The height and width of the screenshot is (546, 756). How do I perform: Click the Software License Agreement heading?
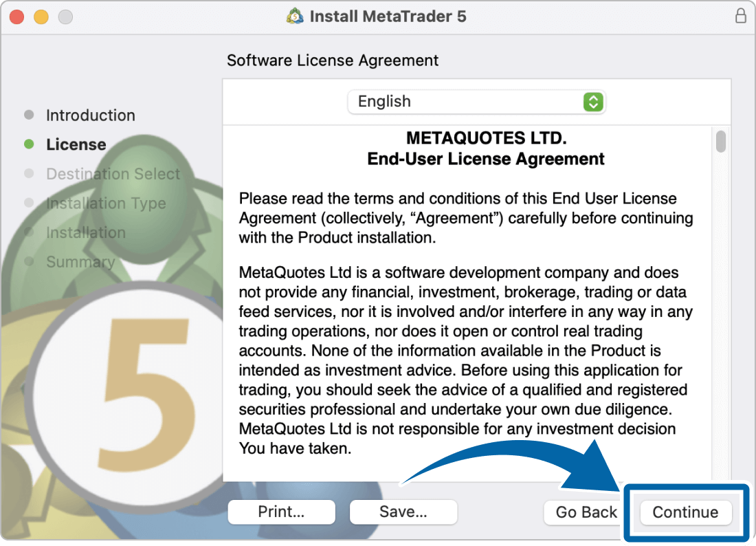333,61
